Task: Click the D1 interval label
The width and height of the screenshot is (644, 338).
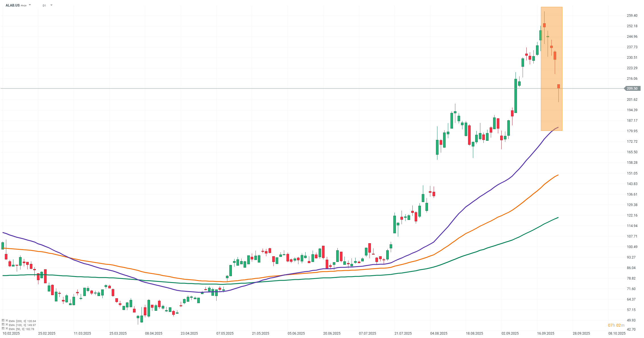Action: 44,5
